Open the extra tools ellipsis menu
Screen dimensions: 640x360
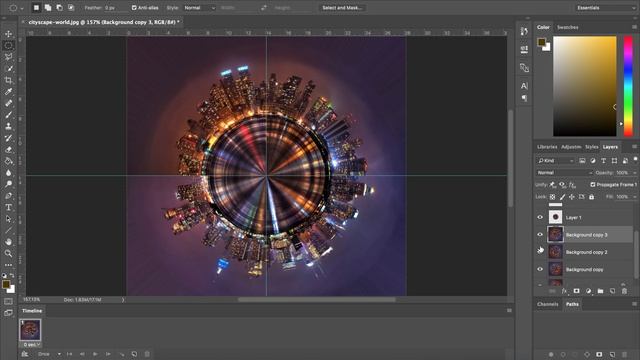(9, 265)
